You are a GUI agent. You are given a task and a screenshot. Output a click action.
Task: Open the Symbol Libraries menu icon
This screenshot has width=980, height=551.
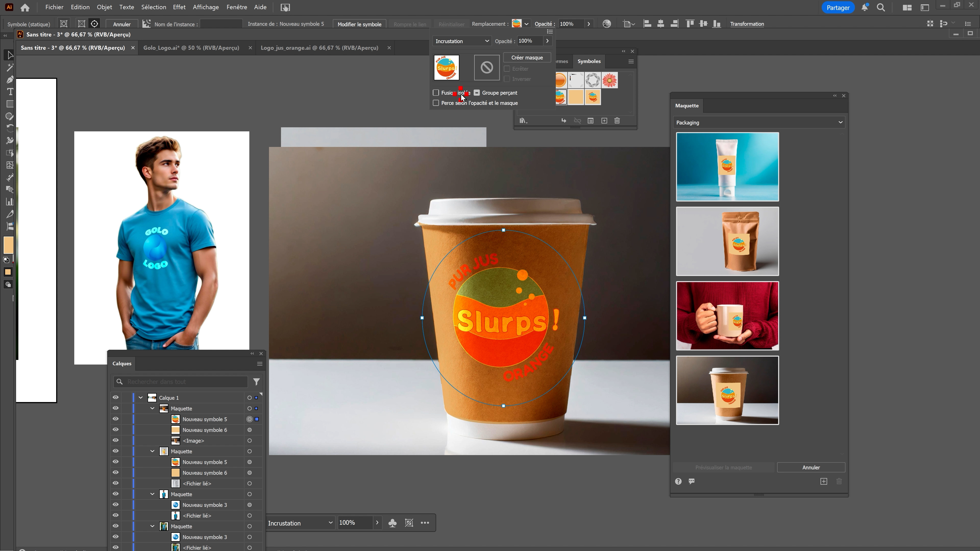(523, 121)
